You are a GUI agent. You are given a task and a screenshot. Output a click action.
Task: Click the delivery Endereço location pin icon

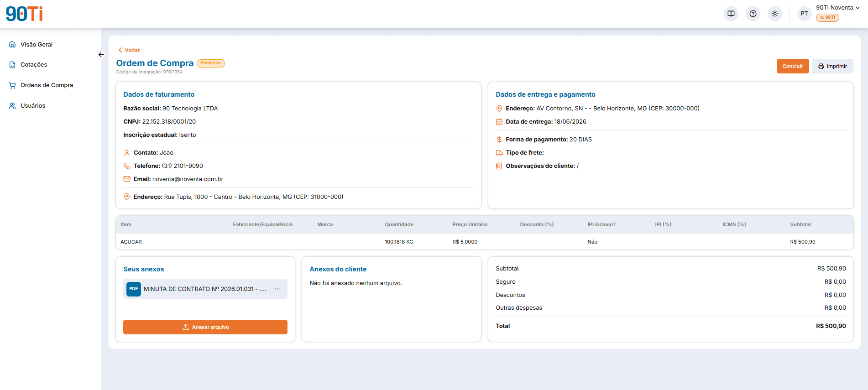pyautogui.click(x=499, y=109)
